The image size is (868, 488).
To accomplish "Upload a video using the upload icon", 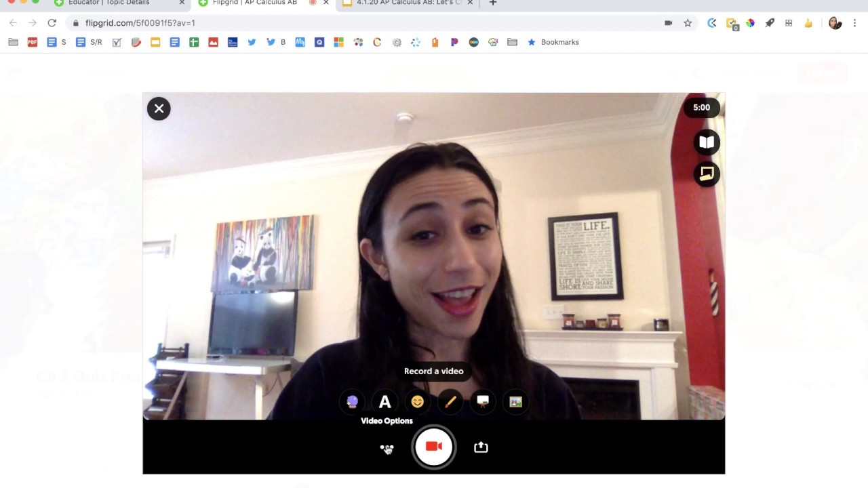I will [x=481, y=447].
